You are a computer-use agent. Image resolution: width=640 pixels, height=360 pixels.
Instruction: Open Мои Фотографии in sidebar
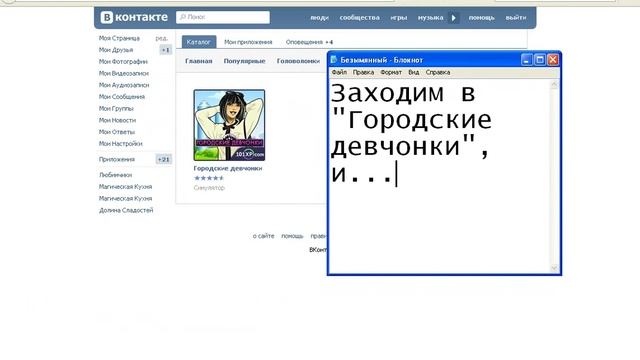coord(123,62)
